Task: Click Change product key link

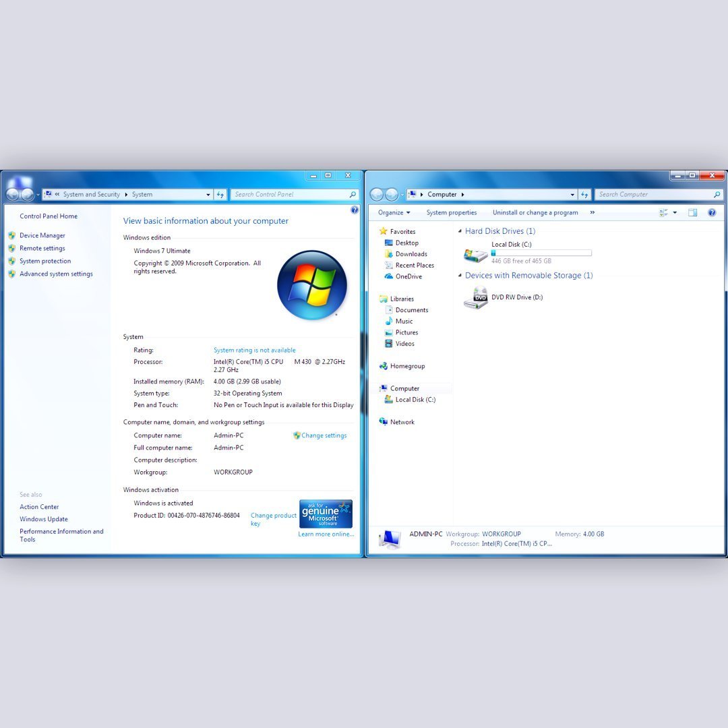Action: click(274, 520)
